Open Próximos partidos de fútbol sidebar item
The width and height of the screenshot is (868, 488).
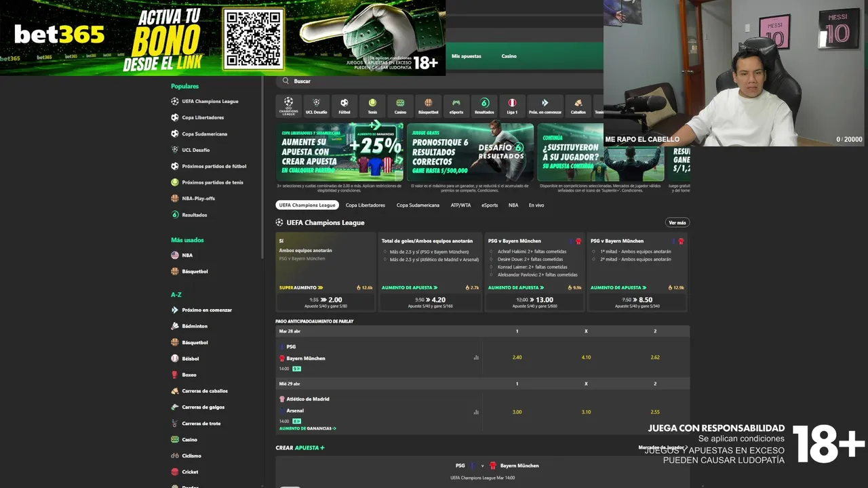point(214,166)
